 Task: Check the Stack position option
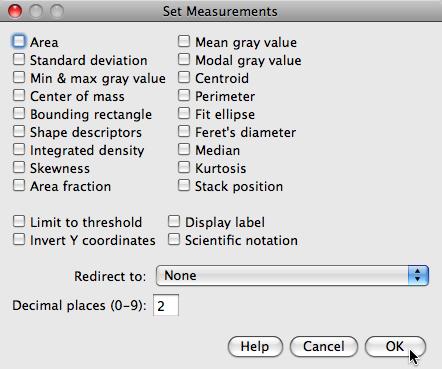coord(184,185)
